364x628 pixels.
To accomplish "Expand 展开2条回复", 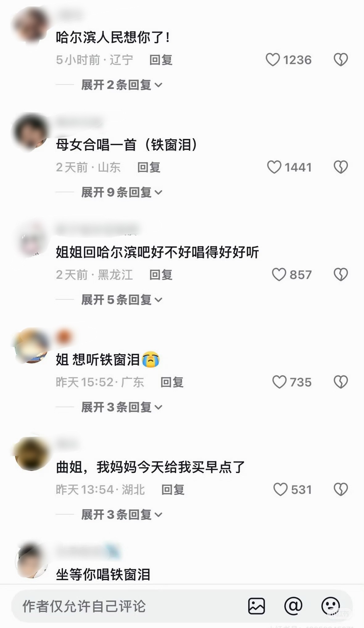I will (122, 85).
